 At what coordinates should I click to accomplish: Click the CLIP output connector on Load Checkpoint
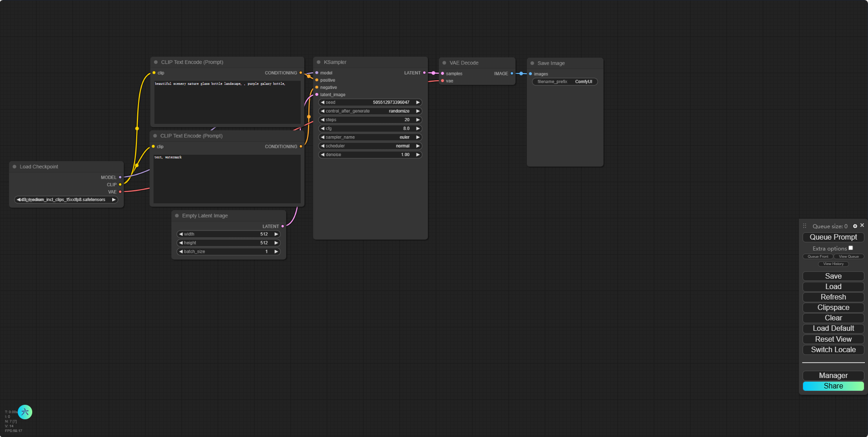click(120, 185)
